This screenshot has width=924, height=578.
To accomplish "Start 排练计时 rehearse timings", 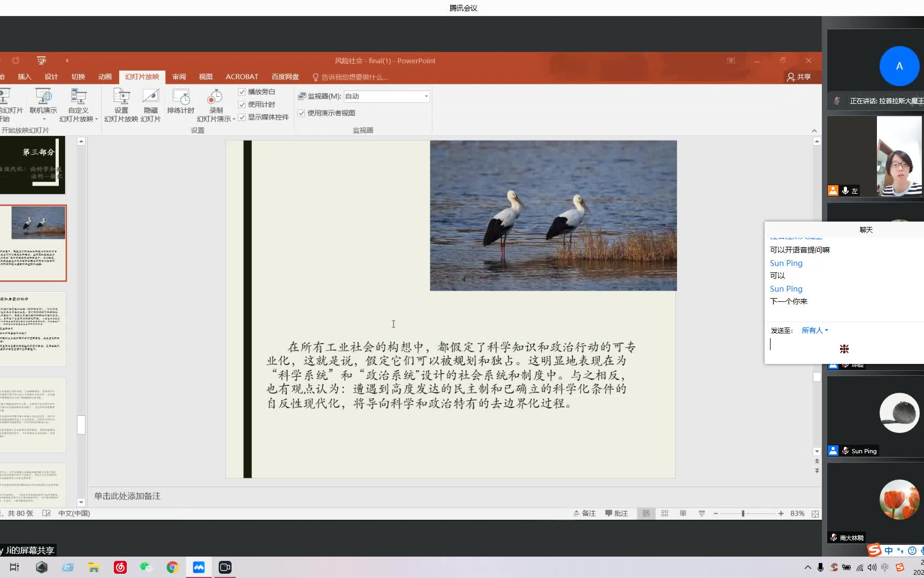I will point(181,102).
